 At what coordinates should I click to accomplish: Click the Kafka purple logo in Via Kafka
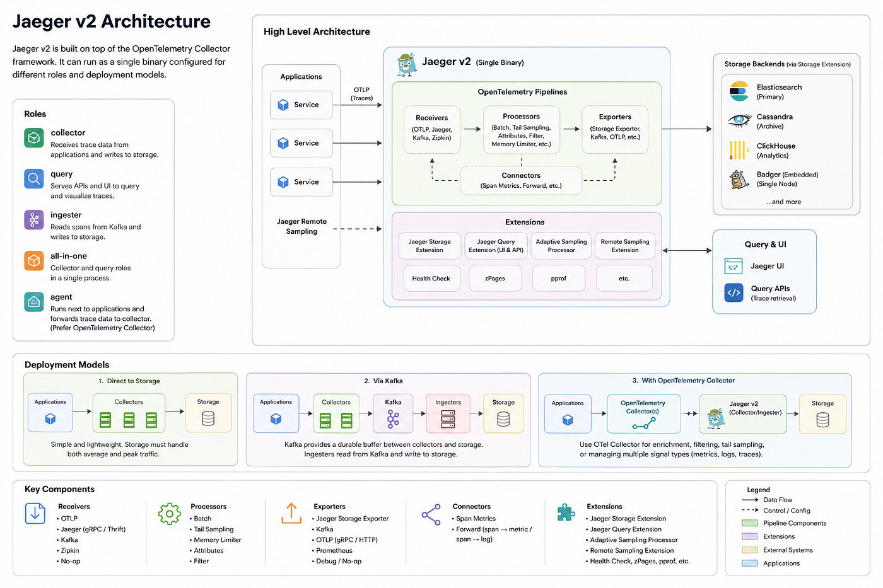click(393, 419)
